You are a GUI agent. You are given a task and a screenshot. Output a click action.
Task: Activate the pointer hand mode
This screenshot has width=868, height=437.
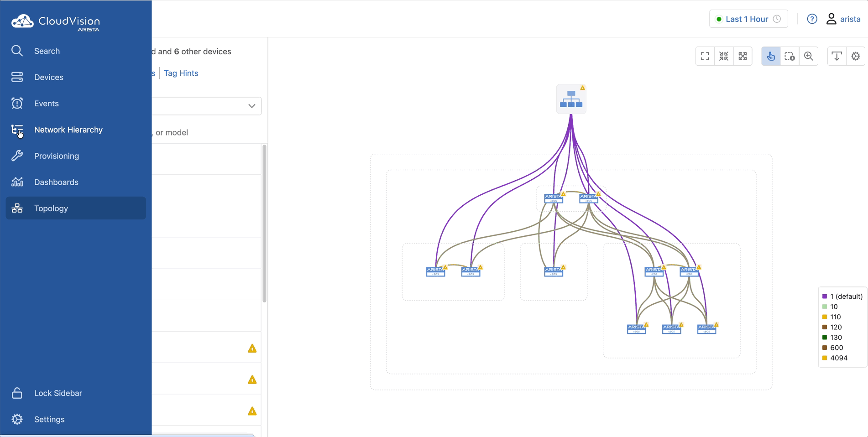771,56
